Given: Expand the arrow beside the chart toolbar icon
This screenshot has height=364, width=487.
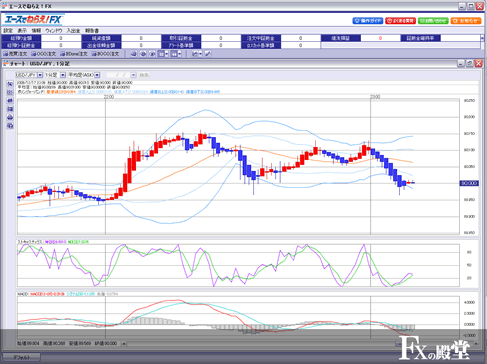Looking at the screenshot, I should click(200, 54).
